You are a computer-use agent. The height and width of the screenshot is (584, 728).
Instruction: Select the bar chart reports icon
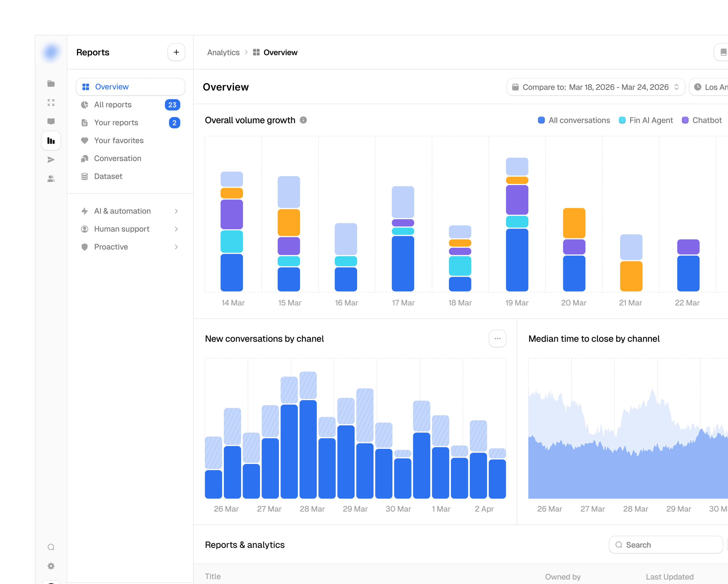(51, 141)
